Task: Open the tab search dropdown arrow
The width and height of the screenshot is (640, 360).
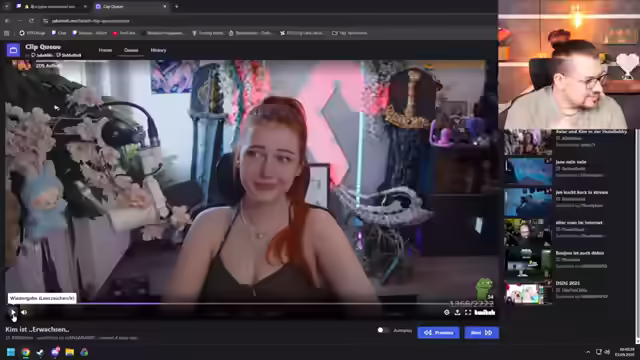Action: (7, 7)
